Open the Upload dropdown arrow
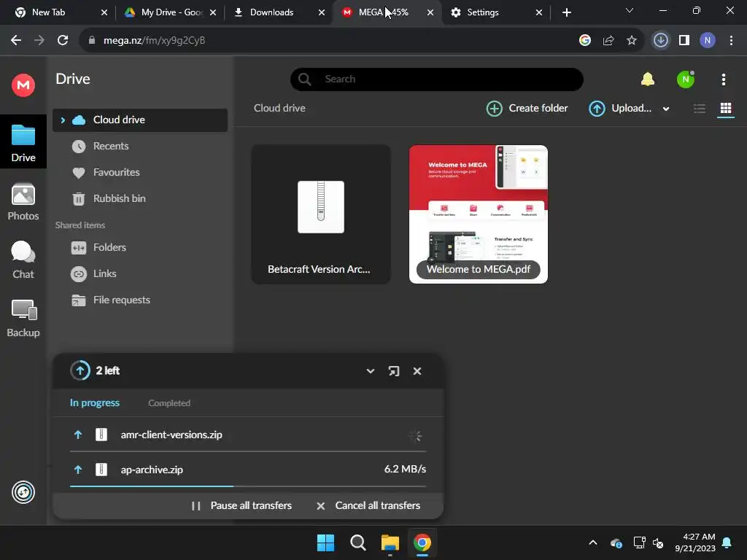The image size is (747, 560). coord(666,109)
